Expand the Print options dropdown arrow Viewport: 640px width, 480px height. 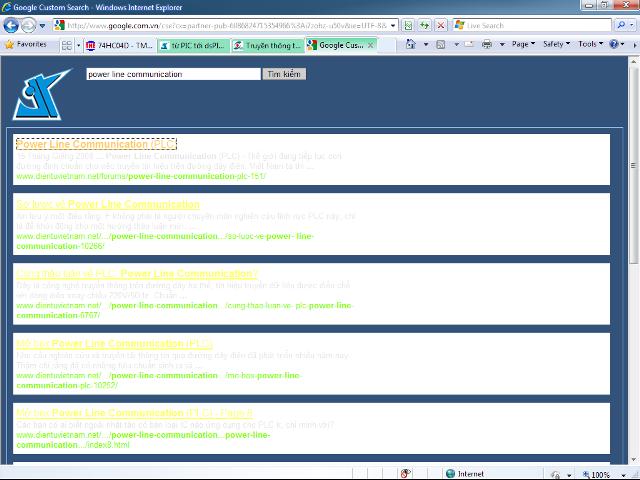502,44
